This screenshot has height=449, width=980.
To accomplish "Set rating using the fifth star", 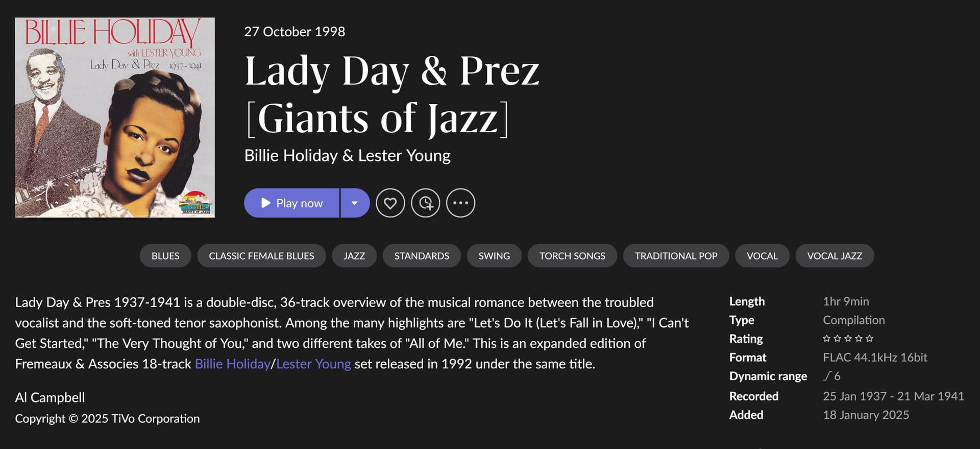I will click(870, 339).
